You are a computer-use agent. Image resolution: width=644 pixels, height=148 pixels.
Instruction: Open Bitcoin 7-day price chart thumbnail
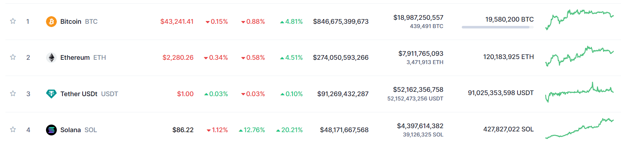(579, 20)
